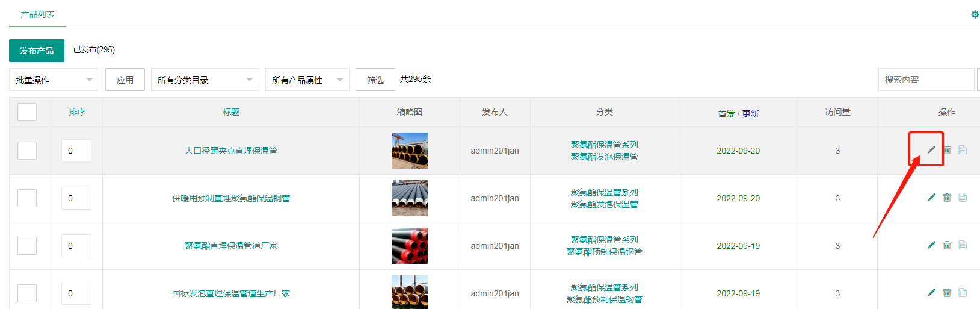
Task: Click edit pencil for 聚氨酯直埋保温管道厂家
Action: tap(931, 245)
